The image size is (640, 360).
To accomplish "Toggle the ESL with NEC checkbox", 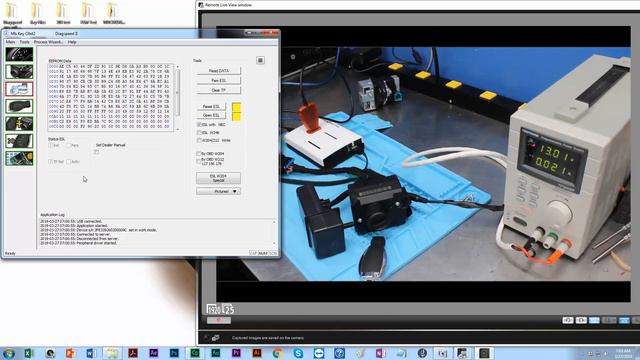I will [199, 124].
